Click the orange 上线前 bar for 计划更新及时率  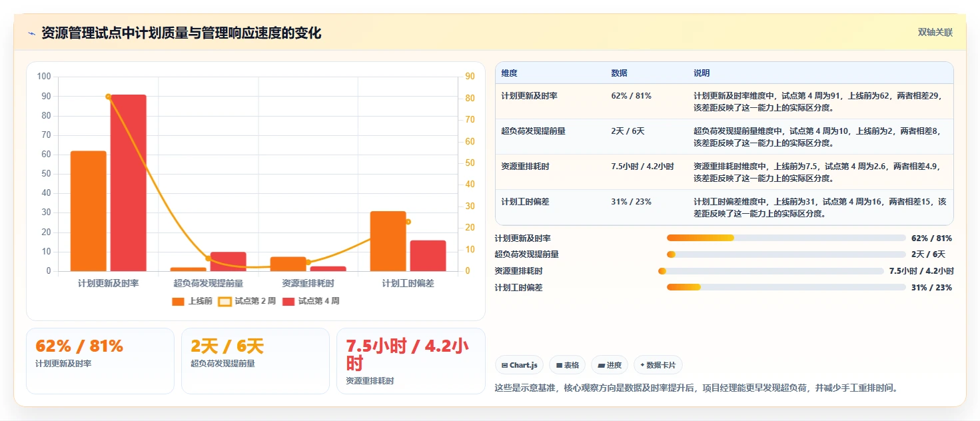tap(89, 211)
